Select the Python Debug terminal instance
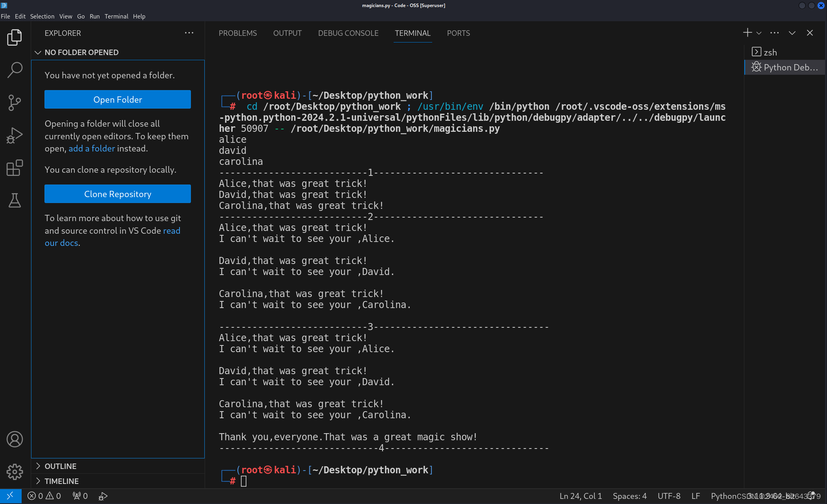This screenshot has height=504, width=827. click(x=784, y=67)
